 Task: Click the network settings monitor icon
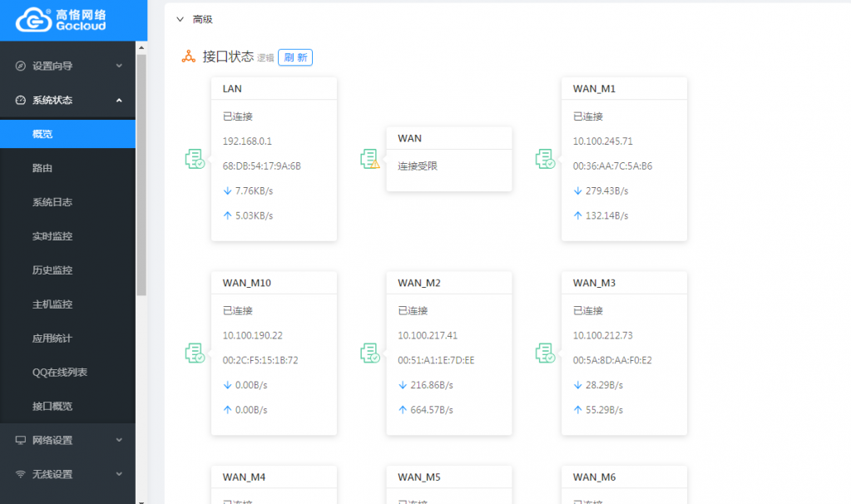21,440
